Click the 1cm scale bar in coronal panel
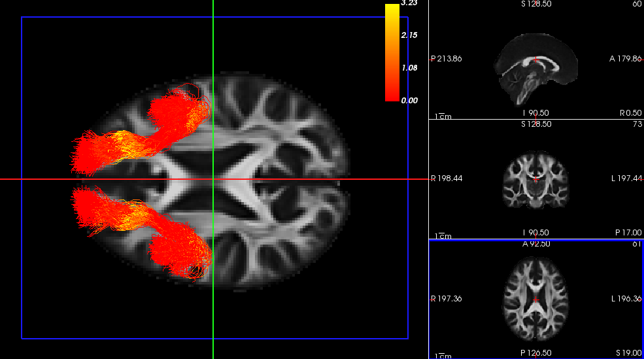This screenshot has width=644, height=359. (x=443, y=235)
